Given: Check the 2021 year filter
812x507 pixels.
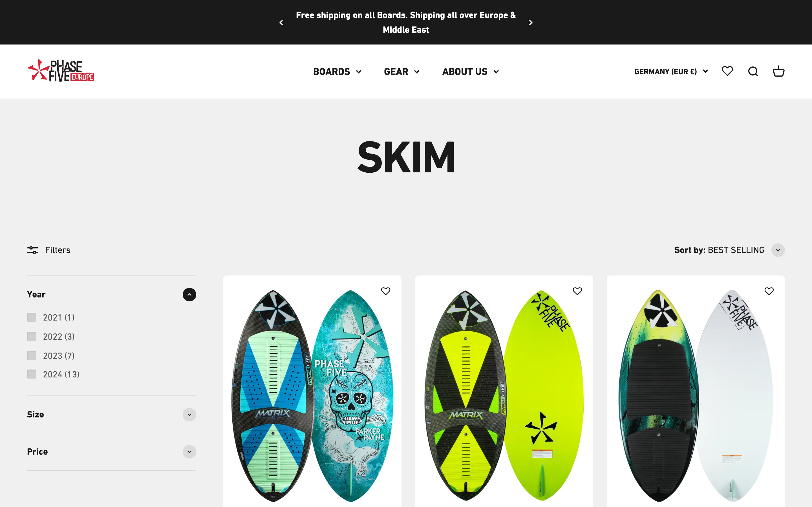Looking at the screenshot, I should pyautogui.click(x=32, y=317).
